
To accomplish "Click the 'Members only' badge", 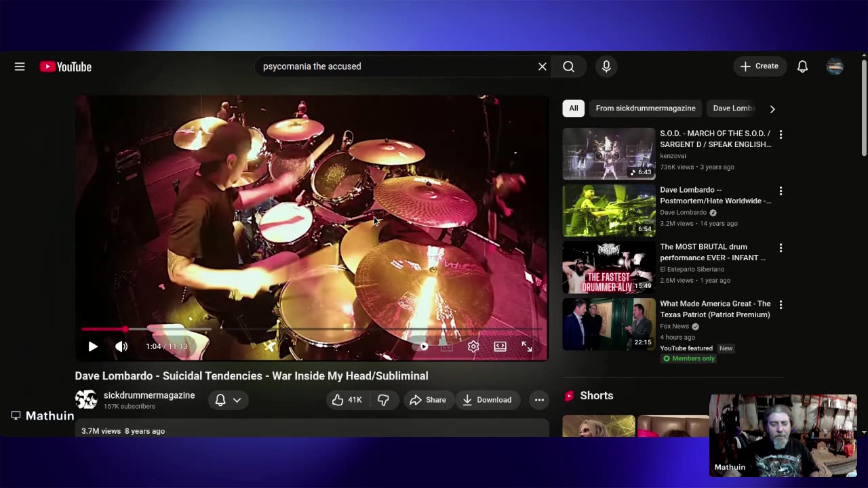I will (689, 359).
